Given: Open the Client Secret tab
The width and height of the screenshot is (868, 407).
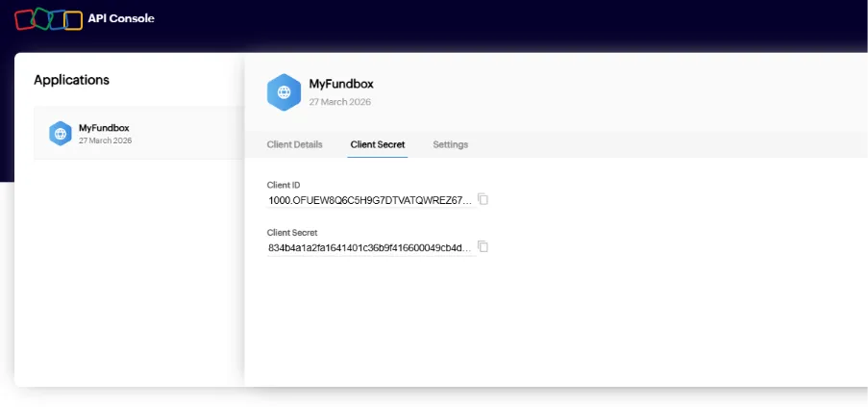Looking at the screenshot, I should coord(378,144).
